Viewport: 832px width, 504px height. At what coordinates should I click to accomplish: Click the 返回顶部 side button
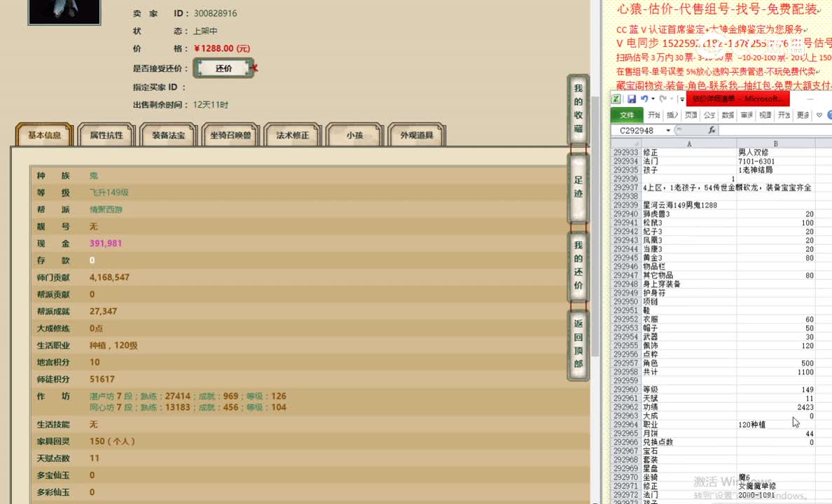point(578,344)
